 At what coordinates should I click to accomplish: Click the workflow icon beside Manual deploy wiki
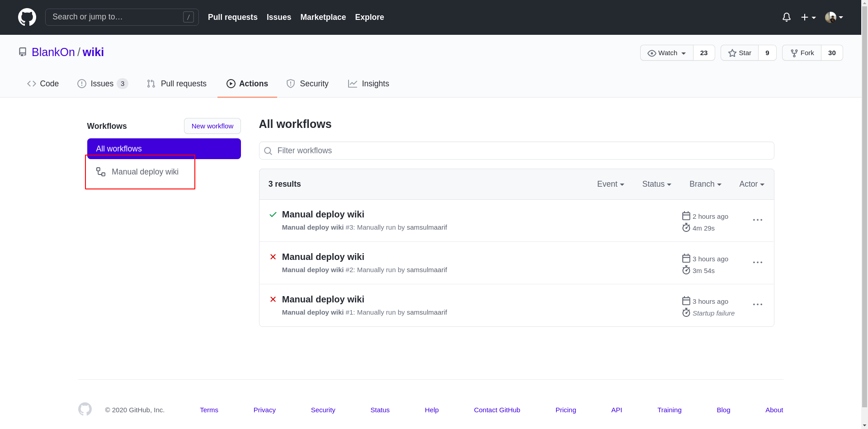pyautogui.click(x=101, y=172)
